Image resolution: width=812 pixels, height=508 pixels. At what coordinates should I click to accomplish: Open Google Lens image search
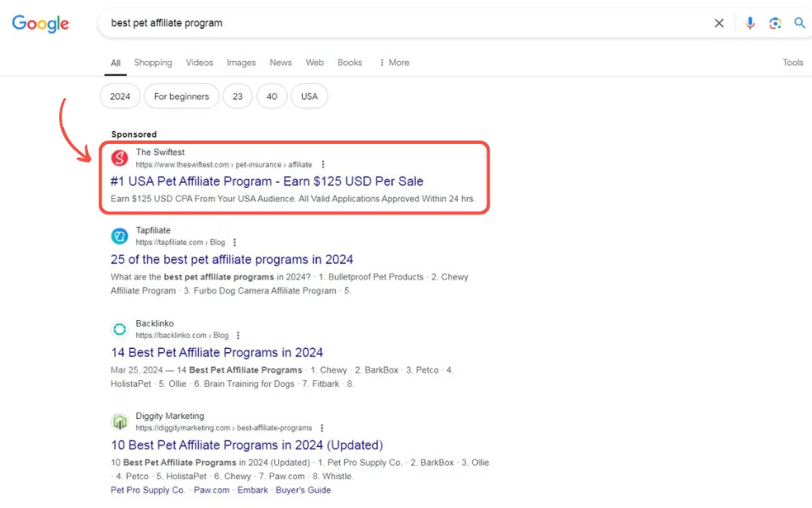[775, 24]
